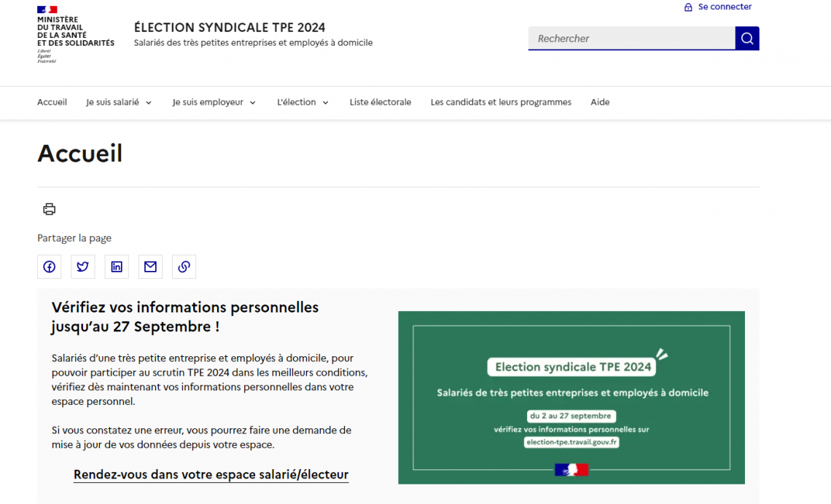The height and width of the screenshot is (504, 831).
Task: Copy the page link icon
Action: [184, 267]
